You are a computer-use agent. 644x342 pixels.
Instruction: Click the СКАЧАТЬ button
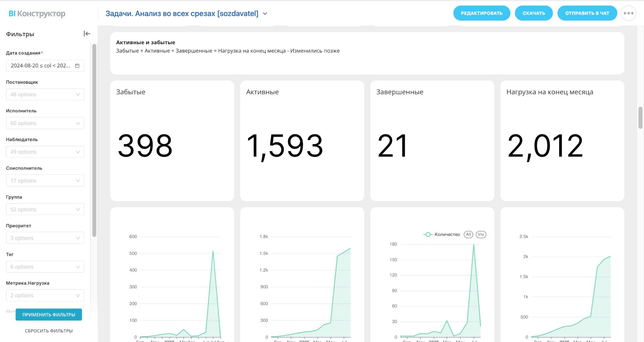[534, 13]
